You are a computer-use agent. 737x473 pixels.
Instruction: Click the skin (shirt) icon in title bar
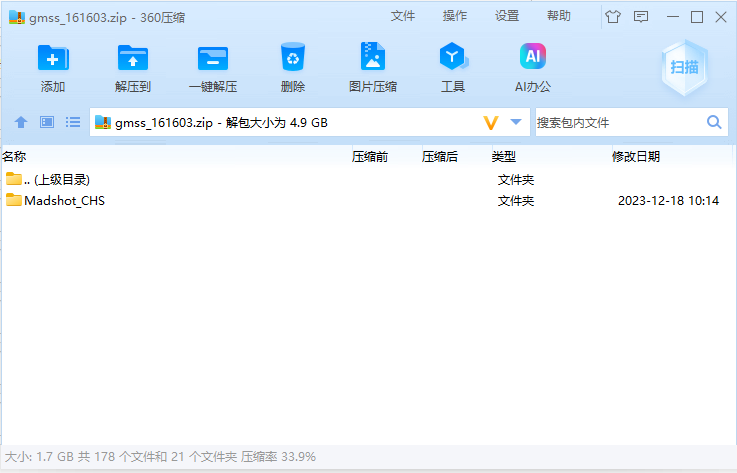click(x=612, y=17)
